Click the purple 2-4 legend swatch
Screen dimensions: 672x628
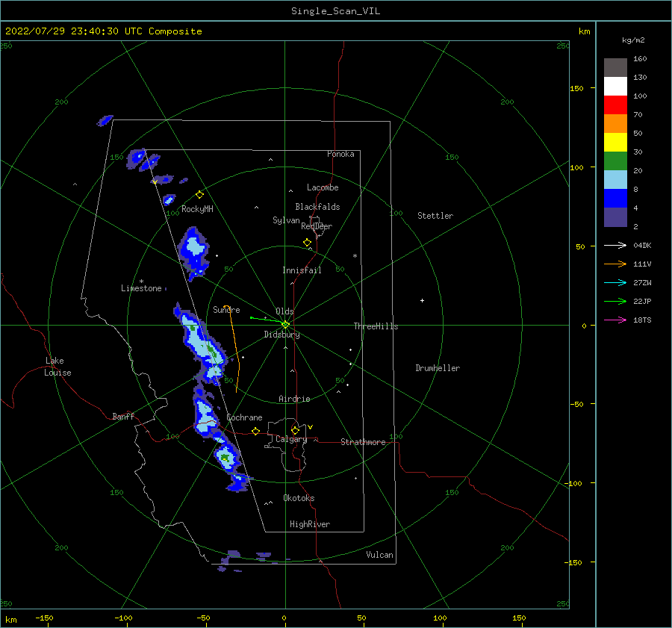pos(615,217)
